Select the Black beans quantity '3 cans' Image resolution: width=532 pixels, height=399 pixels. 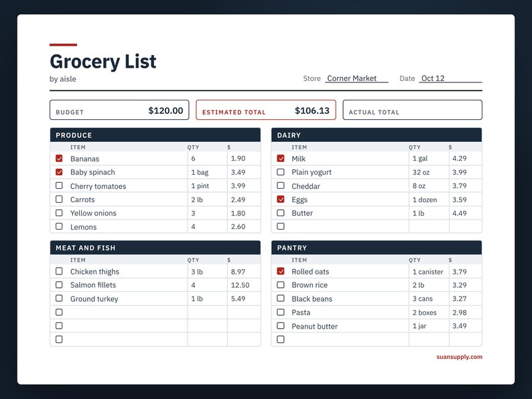pos(423,299)
